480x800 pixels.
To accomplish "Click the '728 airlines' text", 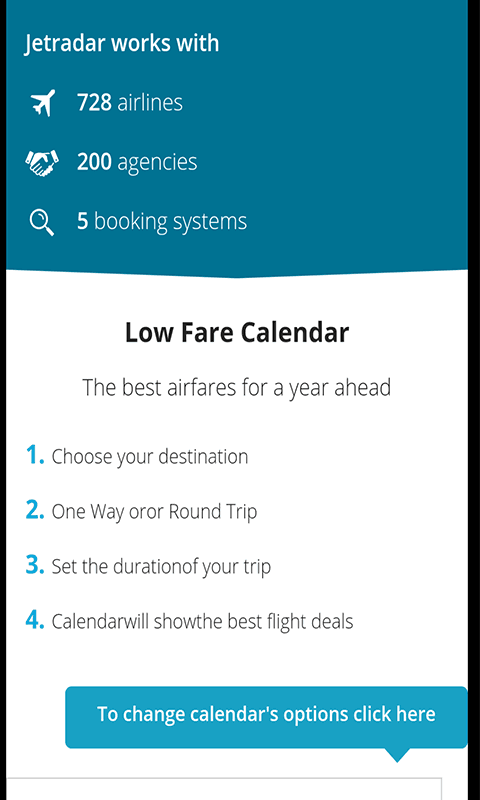I will coord(130,103).
